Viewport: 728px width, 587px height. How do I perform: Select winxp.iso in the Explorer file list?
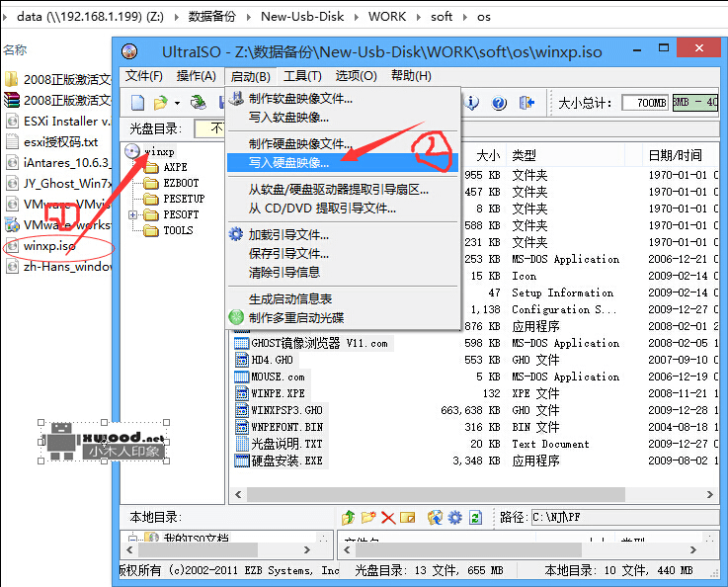(x=49, y=246)
